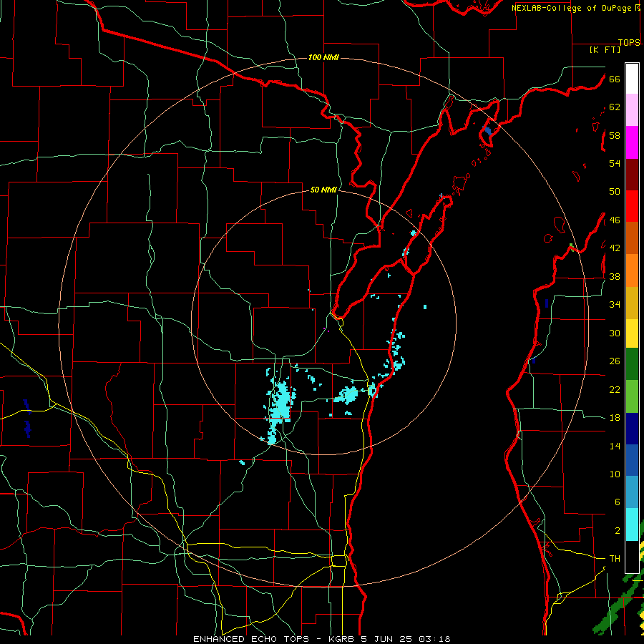Click the TH threshold legend label

tap(615, 559)
